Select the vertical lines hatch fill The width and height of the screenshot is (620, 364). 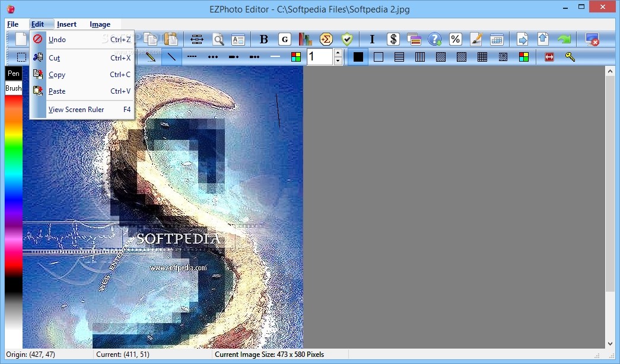pyautogui.click(x=420, y=57)
